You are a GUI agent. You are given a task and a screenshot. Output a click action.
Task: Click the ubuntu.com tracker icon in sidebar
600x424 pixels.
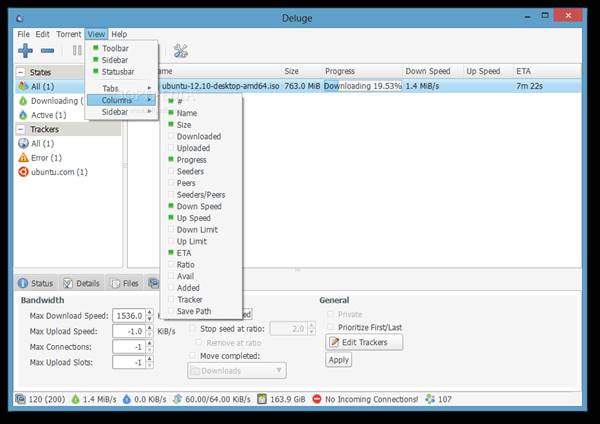tap(22, 172)
